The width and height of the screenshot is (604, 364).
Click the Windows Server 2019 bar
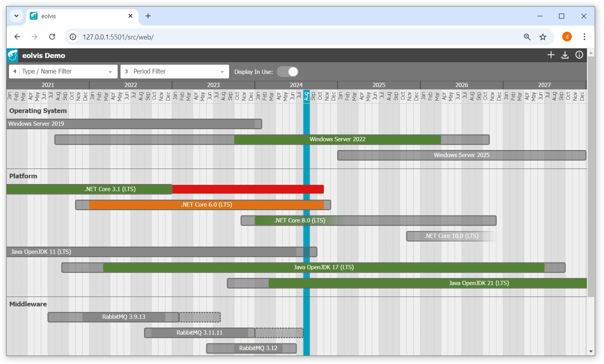pyautogui.click(x=134, y=124)
